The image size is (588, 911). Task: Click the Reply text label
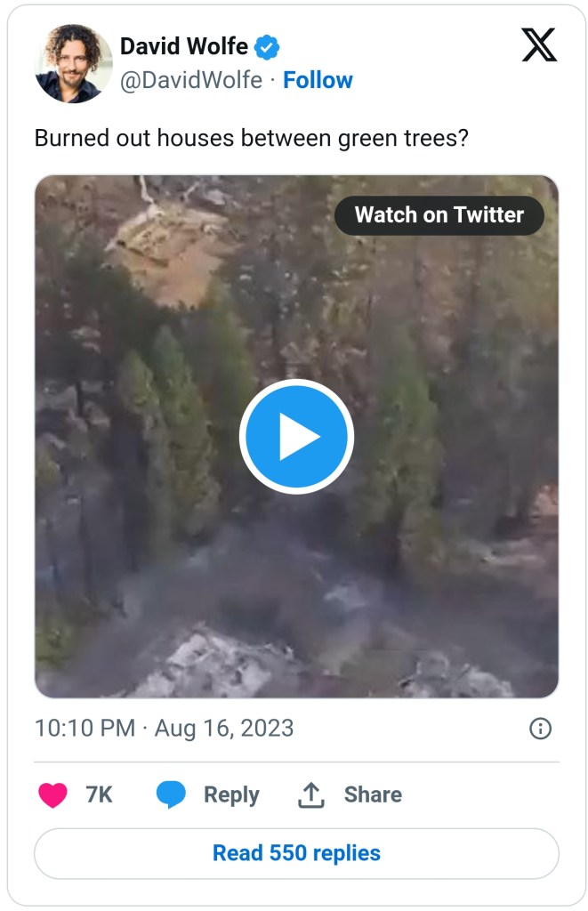coord(231,794)
